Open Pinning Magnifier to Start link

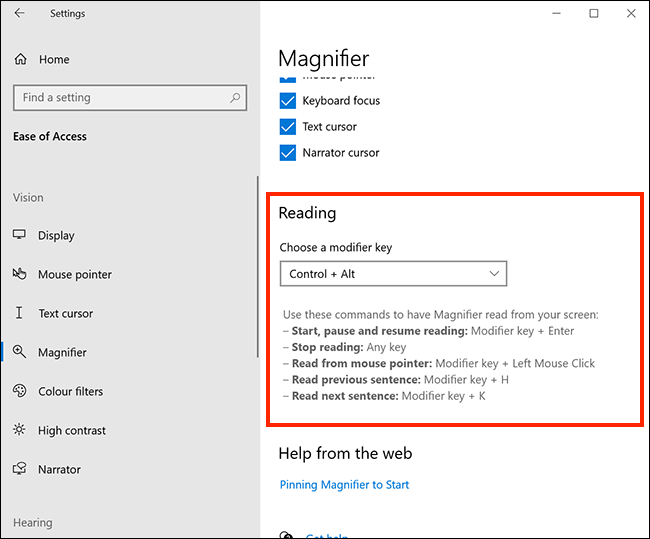coord(344,485)
